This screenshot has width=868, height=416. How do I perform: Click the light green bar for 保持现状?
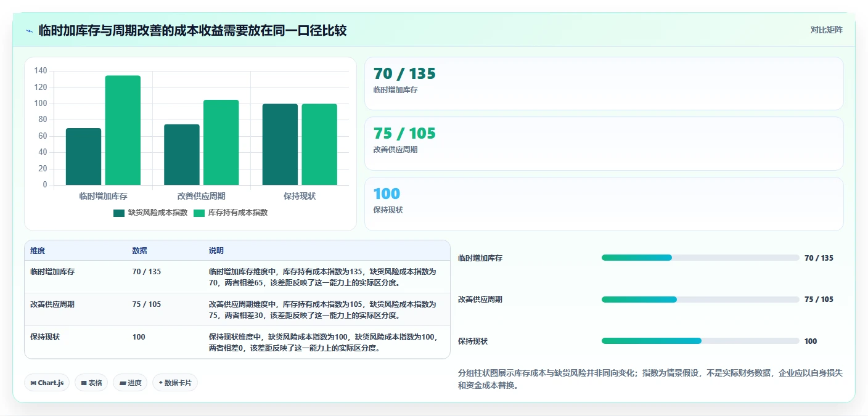319,144
